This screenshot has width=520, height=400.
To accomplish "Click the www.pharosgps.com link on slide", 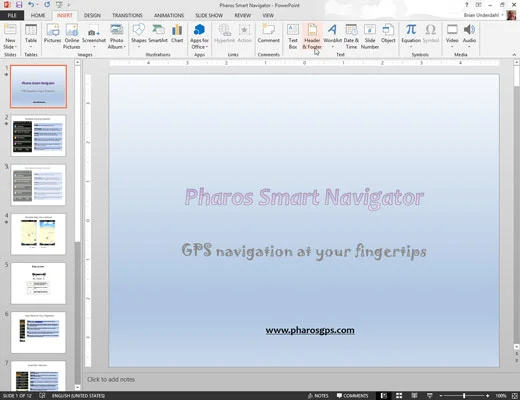I will (310, 330).
